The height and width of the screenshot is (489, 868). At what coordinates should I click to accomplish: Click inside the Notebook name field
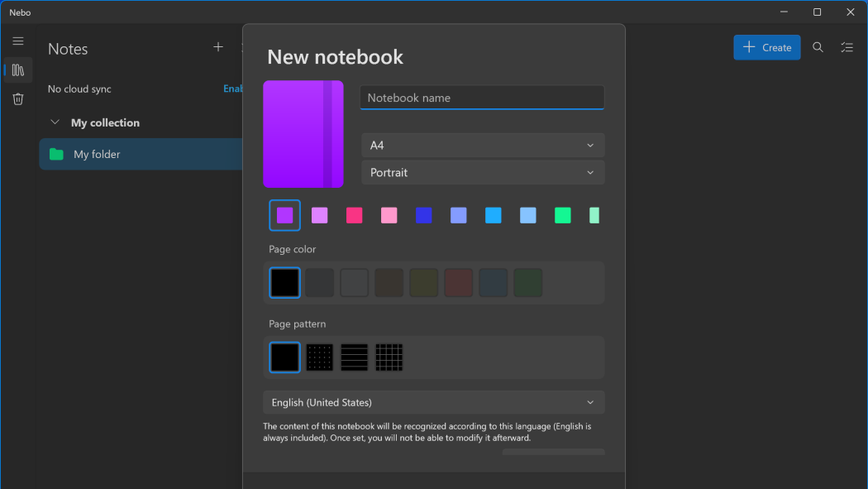482,98
